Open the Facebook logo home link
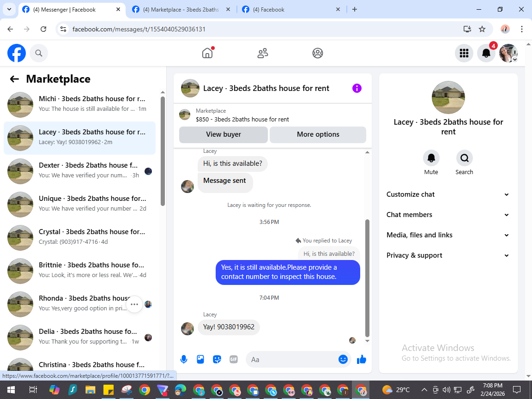This screenshot has height=399, width=532. pos(16,53)
